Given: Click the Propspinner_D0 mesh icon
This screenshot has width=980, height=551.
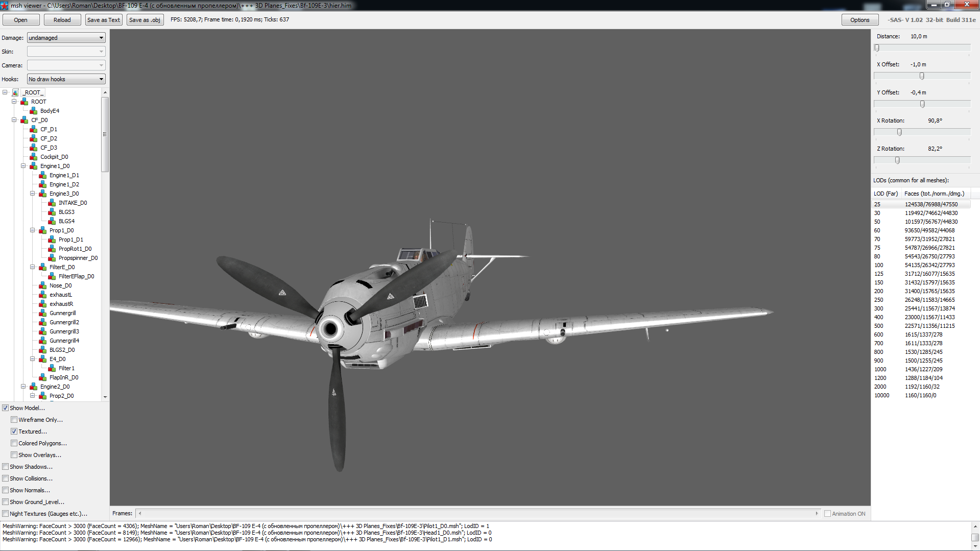Looking at the screenshot, I should tap(52, 258).
